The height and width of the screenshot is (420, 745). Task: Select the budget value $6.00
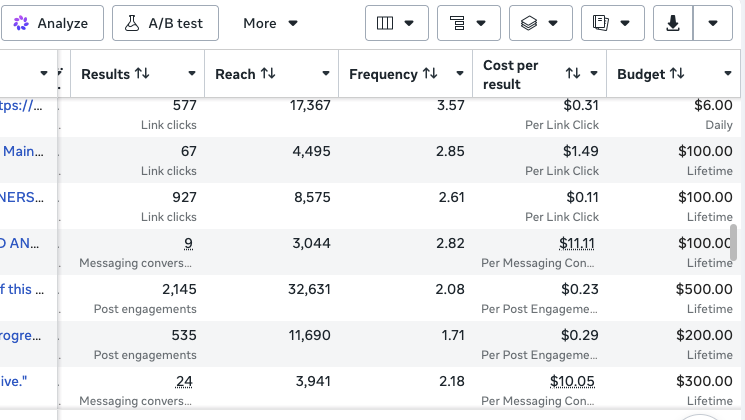713,105
